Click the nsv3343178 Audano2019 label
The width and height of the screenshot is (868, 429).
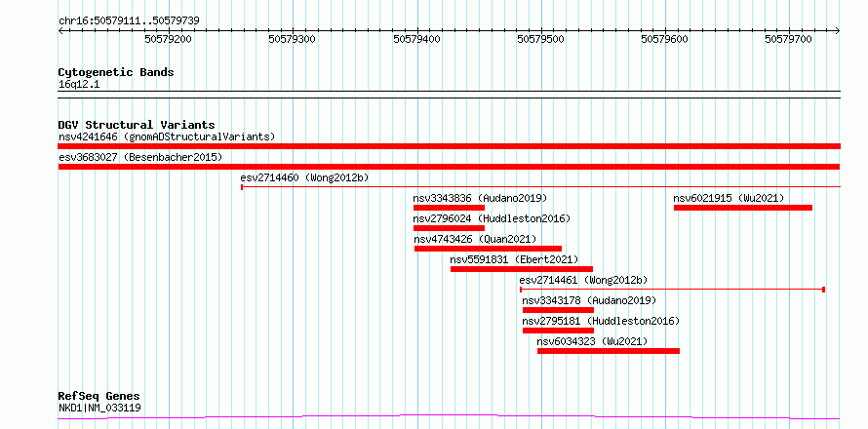click(x=589, y=300)
